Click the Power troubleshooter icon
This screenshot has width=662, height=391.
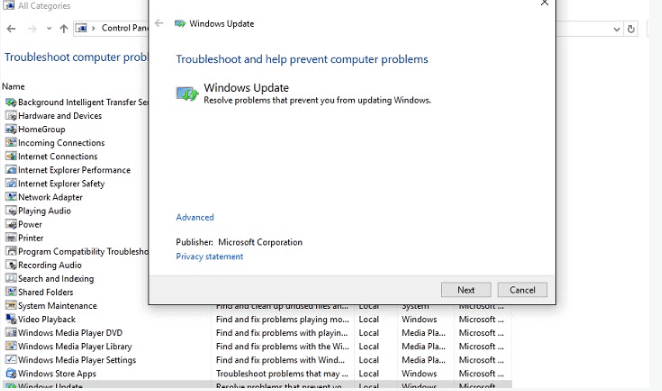[x=11, y=224]
